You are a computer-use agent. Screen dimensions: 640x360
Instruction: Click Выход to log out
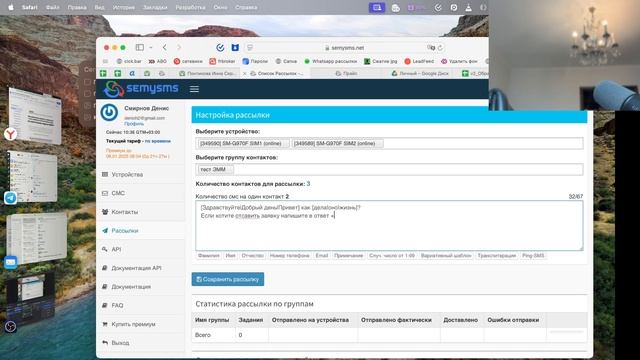click(120, 343)
